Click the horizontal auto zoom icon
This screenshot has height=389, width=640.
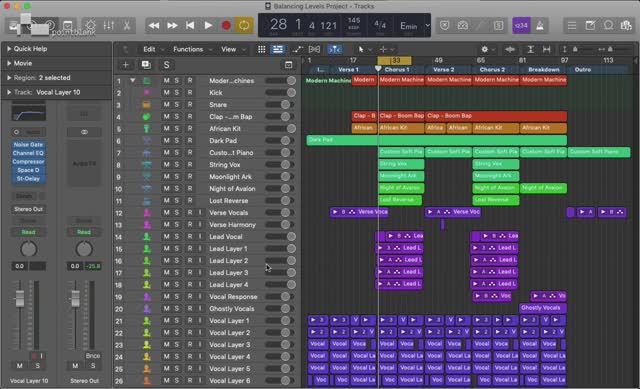pos(547,49)
